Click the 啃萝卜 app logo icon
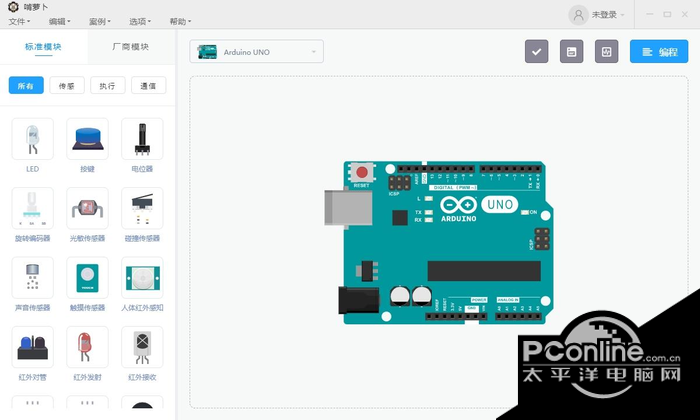This screenshot has height=420, width=700. tap(13, 7)
